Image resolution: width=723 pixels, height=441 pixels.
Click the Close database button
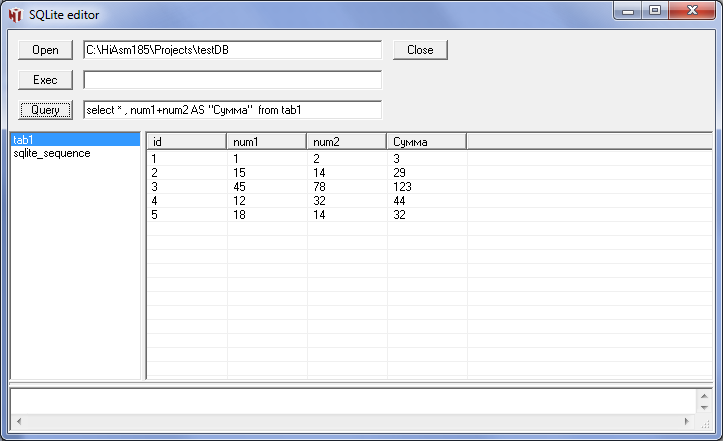pyautogui.click(x=420, y=50)
